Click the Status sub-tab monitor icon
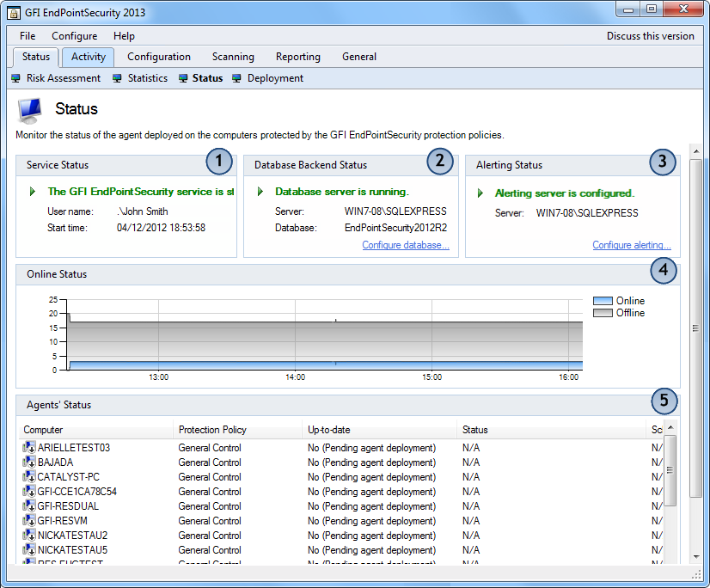Viewport: 710px width, 588px height. (183, 78)
